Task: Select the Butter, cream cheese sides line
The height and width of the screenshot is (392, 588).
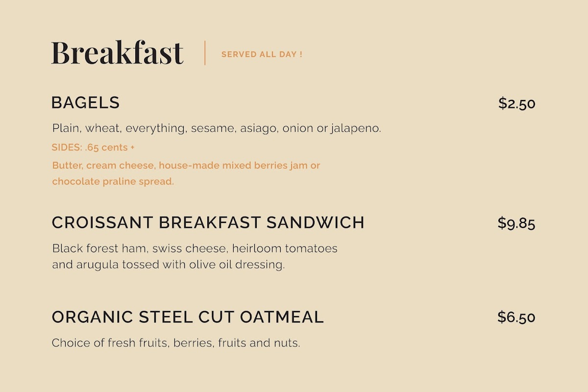Action: 186,165
